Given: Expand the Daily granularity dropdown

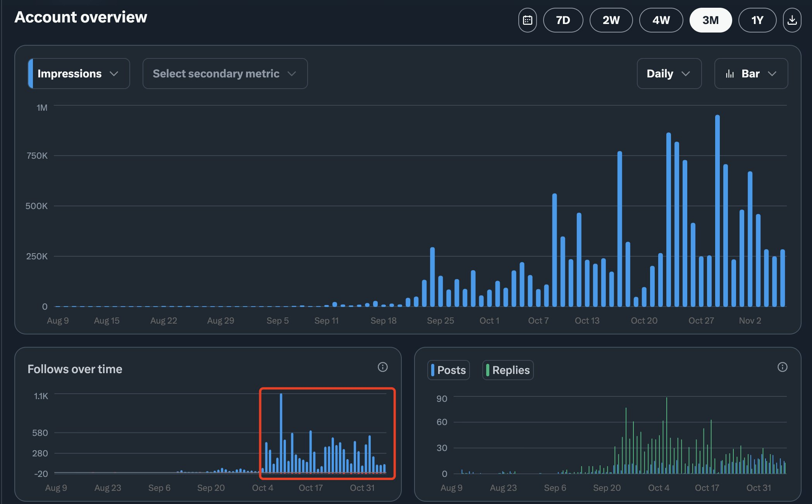Looking at the screenshot, I should pos(669,74).
